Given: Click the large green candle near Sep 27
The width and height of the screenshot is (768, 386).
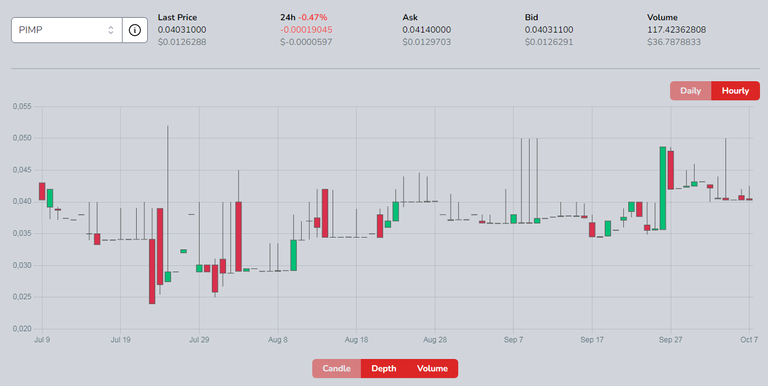Looking at the screenshot, I should point(663,188).
